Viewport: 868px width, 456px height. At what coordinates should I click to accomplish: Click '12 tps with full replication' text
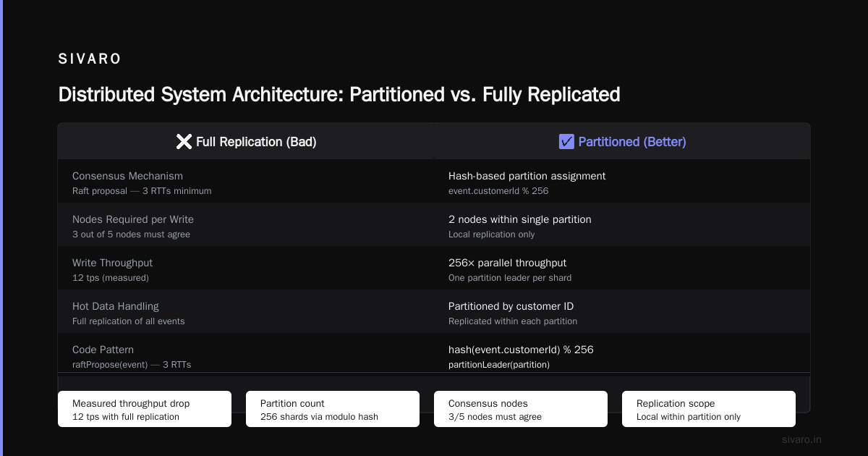[126, 417]
